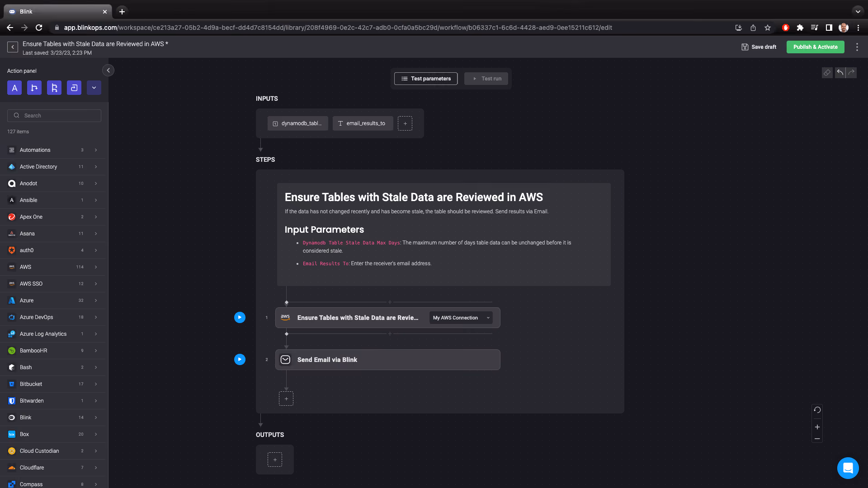Open the BambooHR actions list
Viewport: 868px width, 488px height.
tap(52, 351)
